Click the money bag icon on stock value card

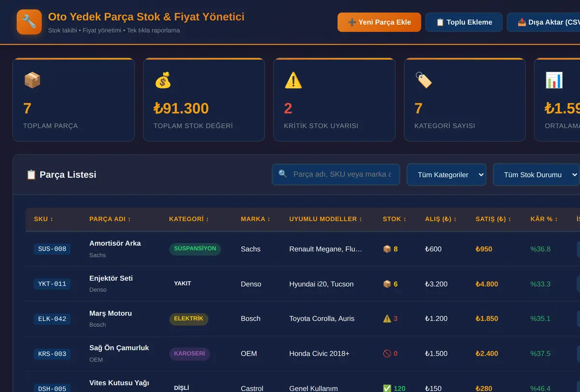(162, 80)
